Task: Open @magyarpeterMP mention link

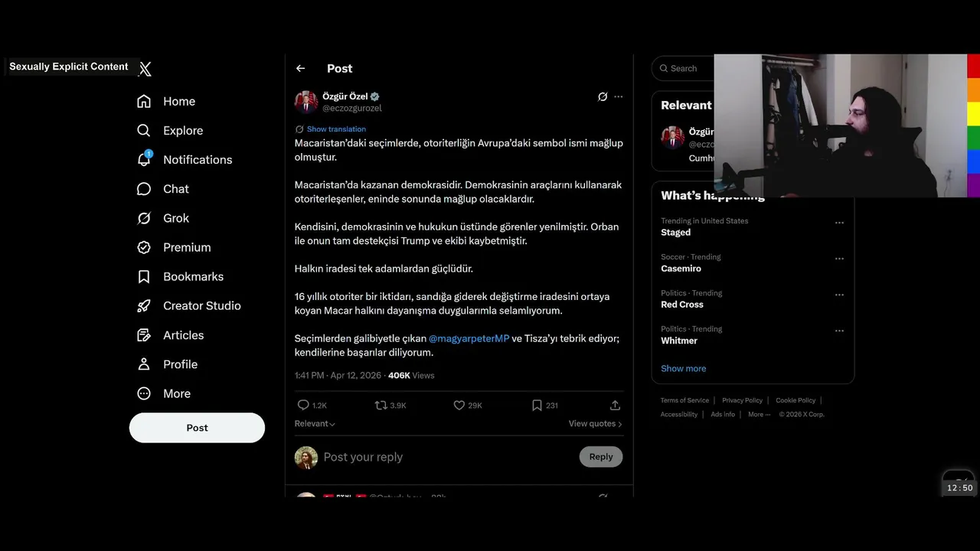Action: pyautogui.click(x=469, y=338)
